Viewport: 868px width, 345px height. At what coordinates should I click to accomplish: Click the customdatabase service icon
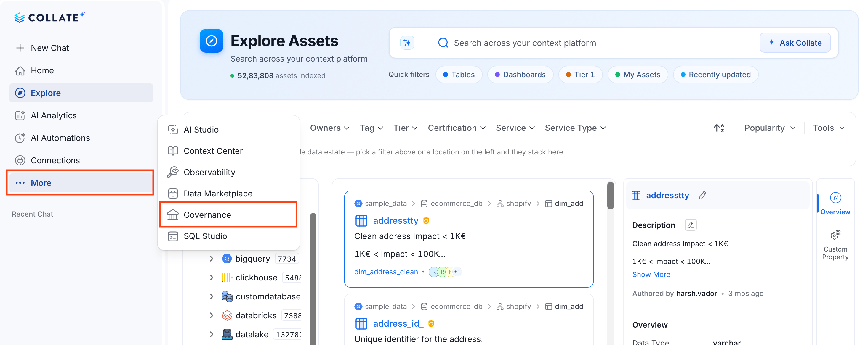pos(227,296)
